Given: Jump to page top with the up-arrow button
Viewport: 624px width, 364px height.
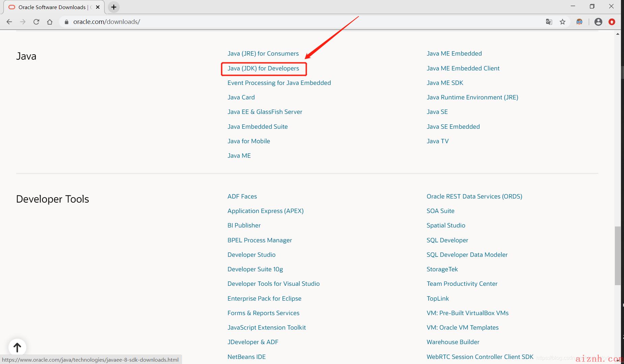Looking at the screenshot, I should [x=17, y=347].
